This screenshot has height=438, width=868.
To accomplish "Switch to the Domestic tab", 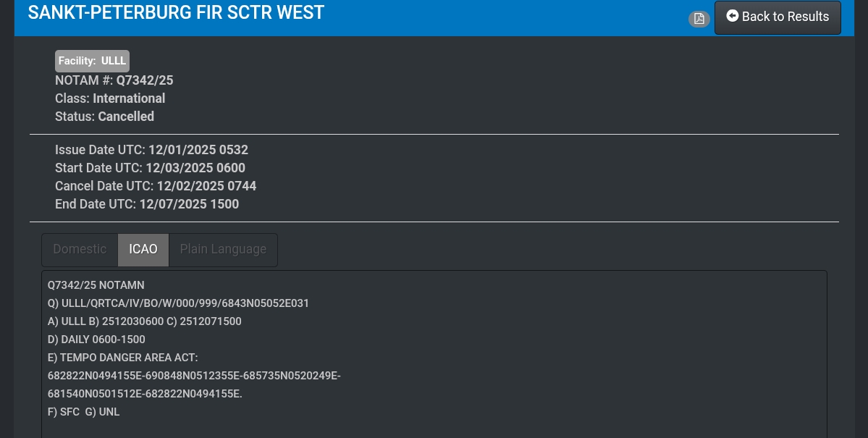I will tap(80, 249).
